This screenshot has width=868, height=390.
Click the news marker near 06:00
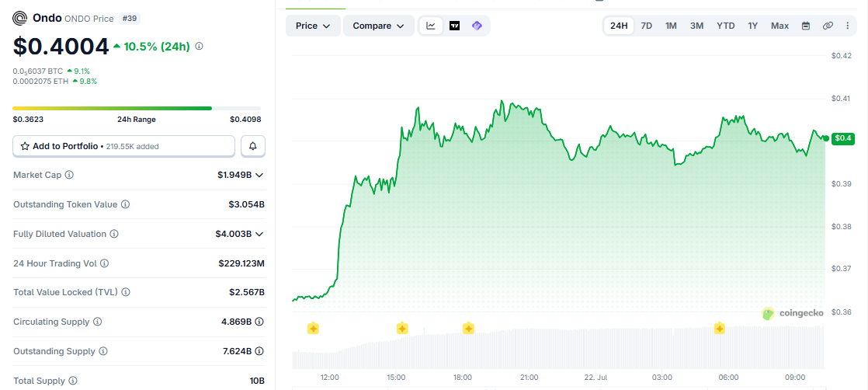pos(719,329)
